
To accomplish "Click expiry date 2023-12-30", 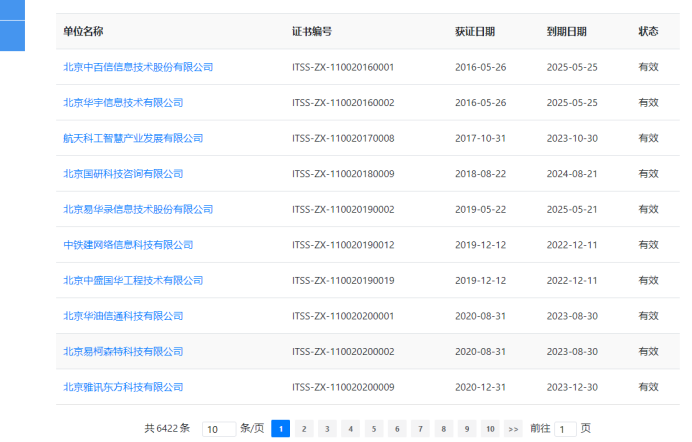I will 572,387.
